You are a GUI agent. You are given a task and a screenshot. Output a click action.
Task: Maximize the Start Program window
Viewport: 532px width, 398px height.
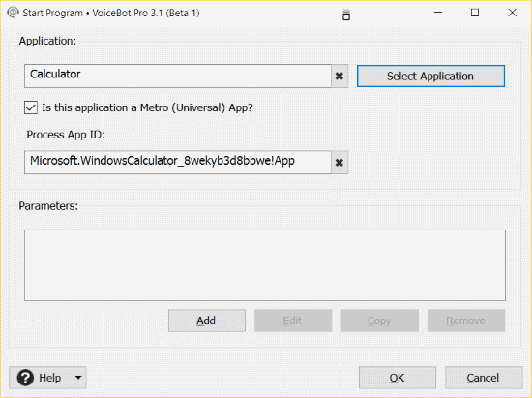point(475,13)
